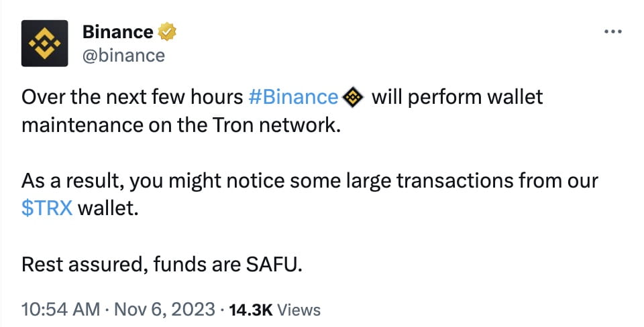The height and width of the screenshot is (327, 644).
Task: Click the word Tron in tweet
Action: (x=233, y=125)
